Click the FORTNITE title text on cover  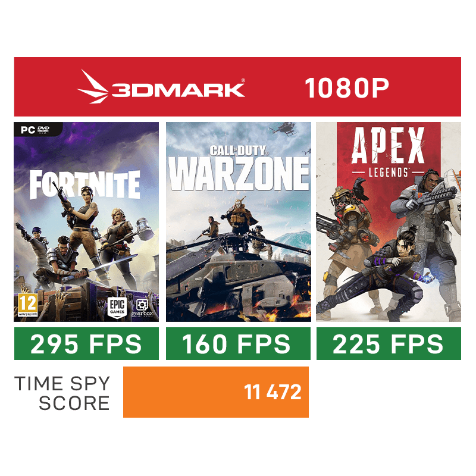click(x=85, y=184)
